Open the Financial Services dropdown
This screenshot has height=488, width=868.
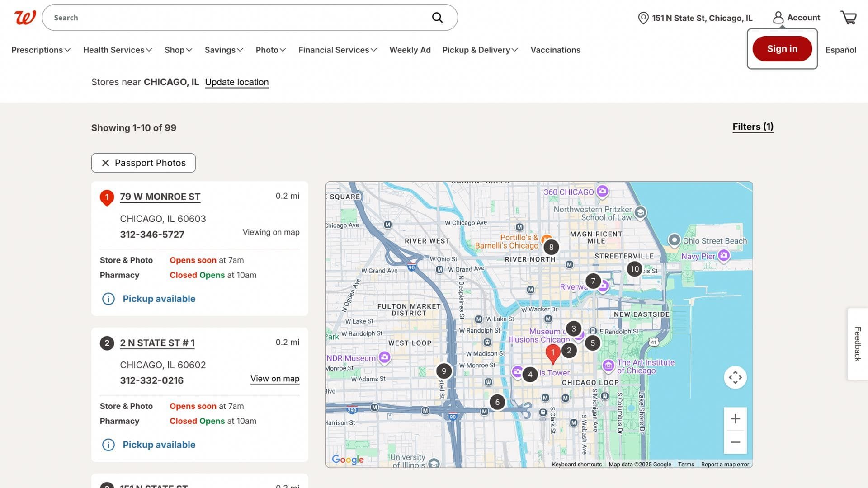click(x=337, y=50)
